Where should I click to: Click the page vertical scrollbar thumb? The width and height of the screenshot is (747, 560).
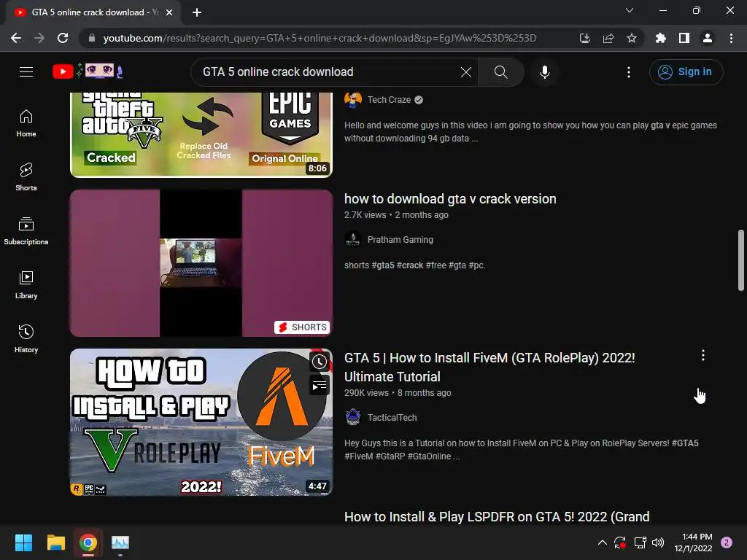pos(741,260)
